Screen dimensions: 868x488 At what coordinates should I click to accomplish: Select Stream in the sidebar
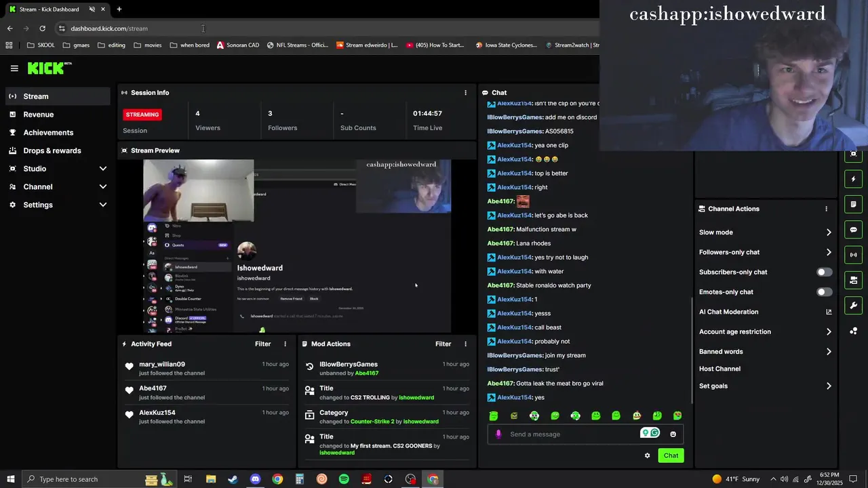click(x=58, y=96)
